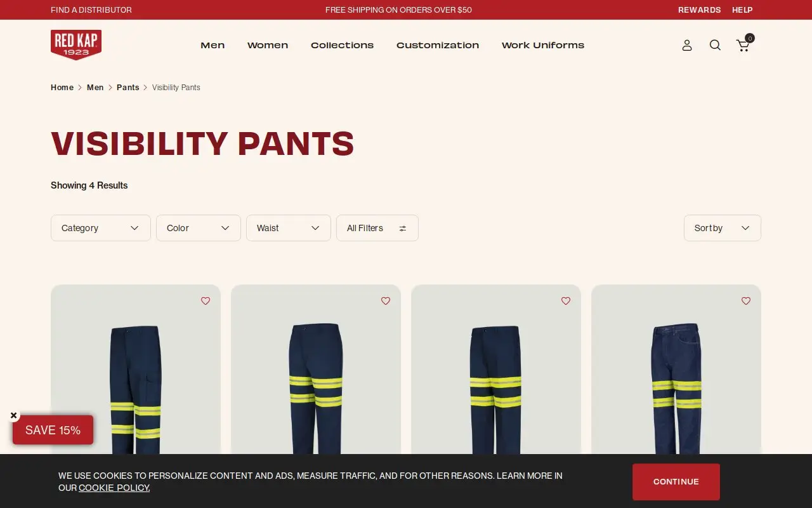Click the Save 15% offer button
The width and height of the screenshot is (812, 508).
(x=53, y=430)
